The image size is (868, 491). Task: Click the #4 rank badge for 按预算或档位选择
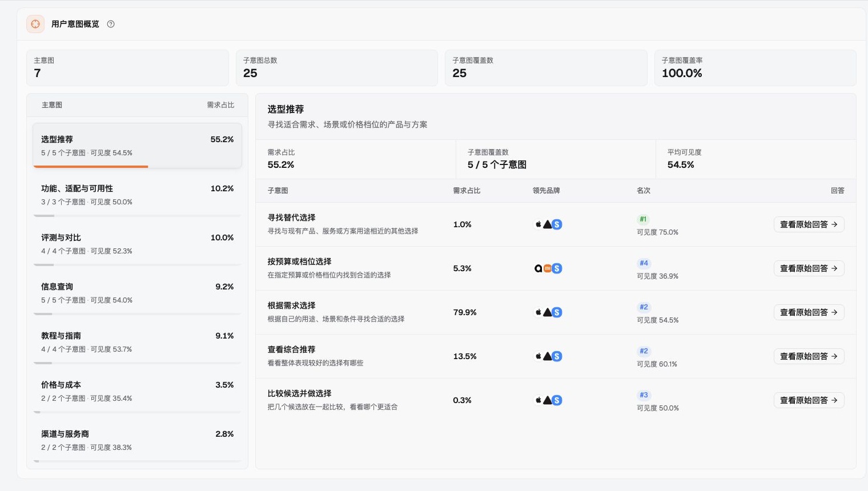[644, 263]
